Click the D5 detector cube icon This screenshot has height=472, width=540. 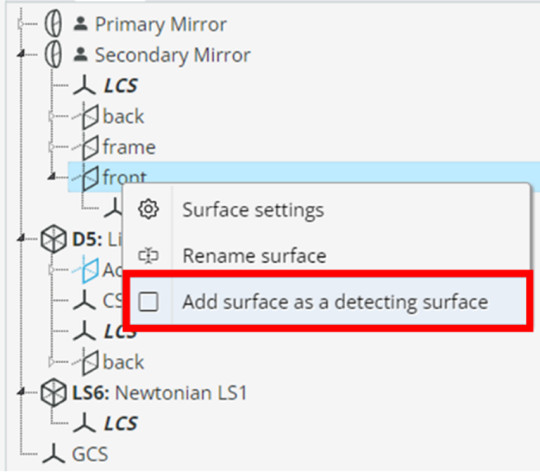point(53,239)
